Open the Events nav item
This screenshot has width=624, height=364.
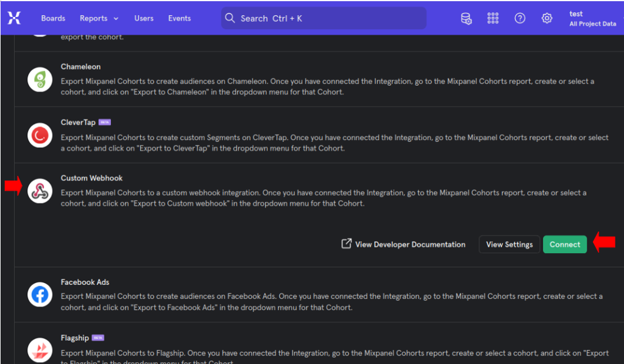(179, 18)
